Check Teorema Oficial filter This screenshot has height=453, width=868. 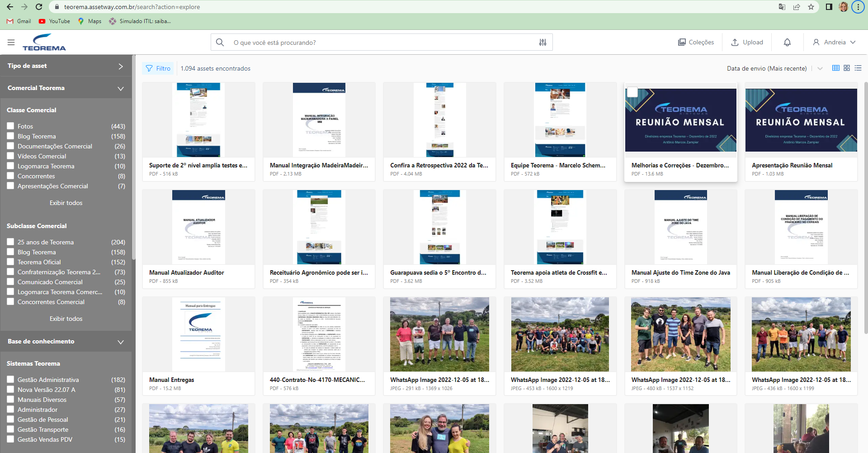point(10,262)
